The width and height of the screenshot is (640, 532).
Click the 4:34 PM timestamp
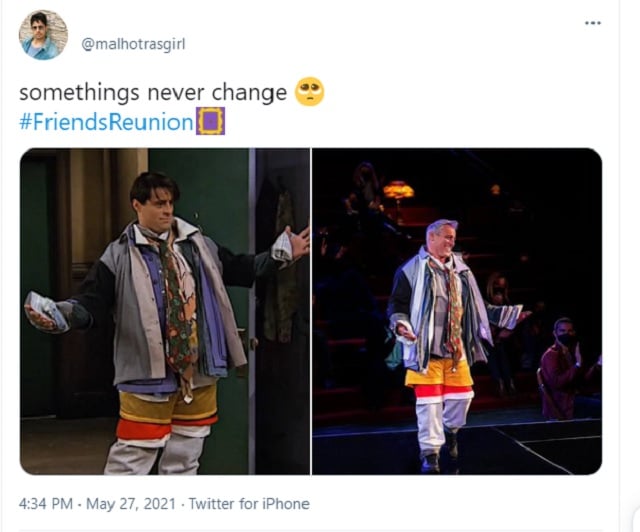tap(46, 504)
